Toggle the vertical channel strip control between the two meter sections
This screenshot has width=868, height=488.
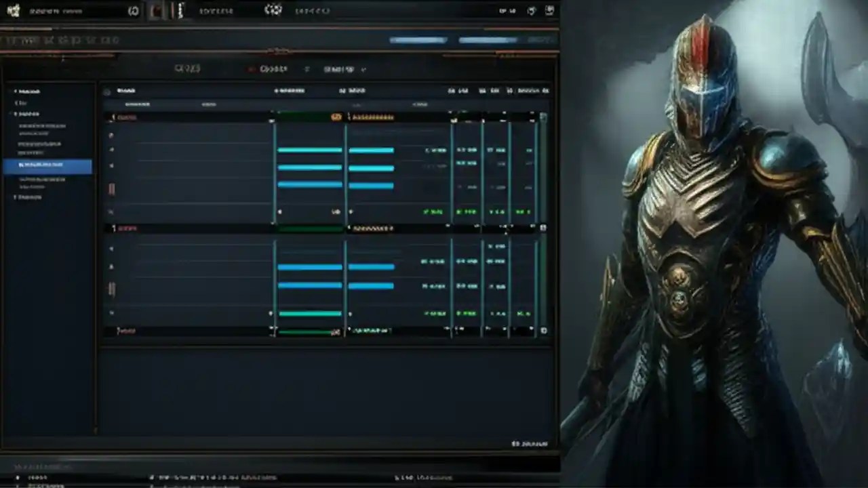[112, 189]
